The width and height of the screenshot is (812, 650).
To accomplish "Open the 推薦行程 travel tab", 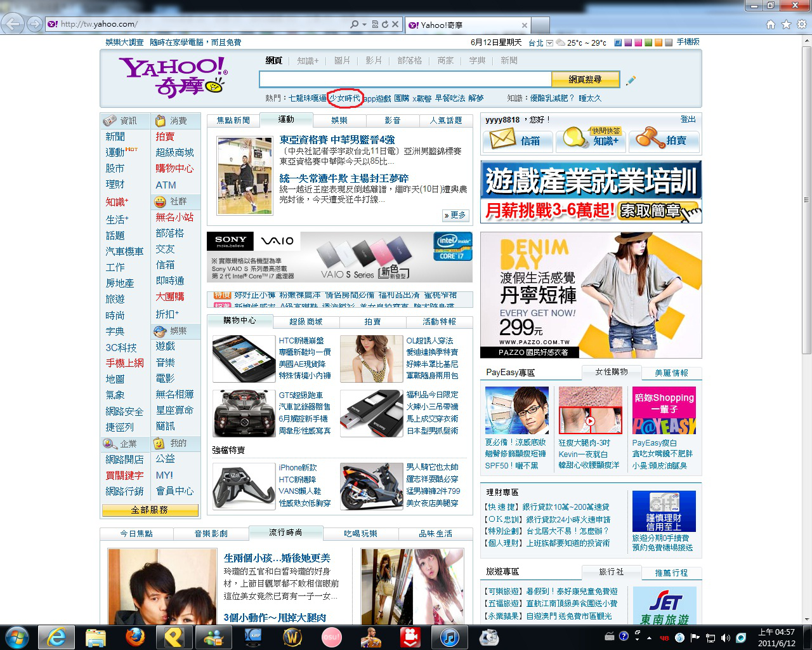I will coord(671,573).
